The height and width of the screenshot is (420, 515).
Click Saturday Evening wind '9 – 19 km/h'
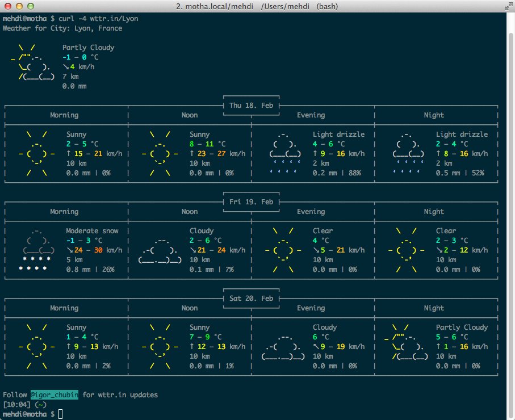(338, 347)
